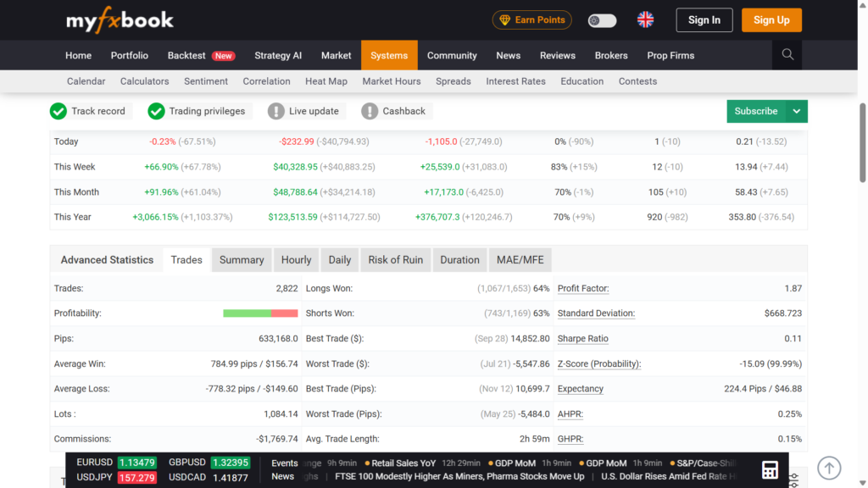
Task: Switch to the Risk of Ruin tab
Action: [395, 260]
